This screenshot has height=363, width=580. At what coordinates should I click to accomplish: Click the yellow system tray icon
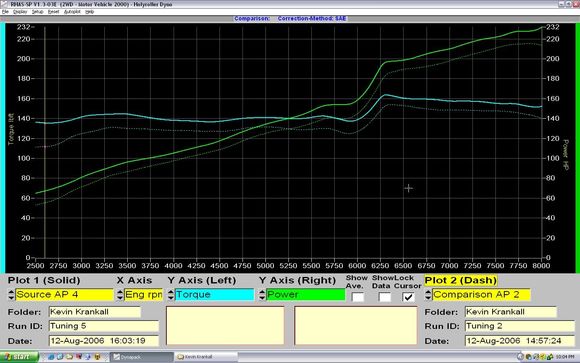click(543, 357)
